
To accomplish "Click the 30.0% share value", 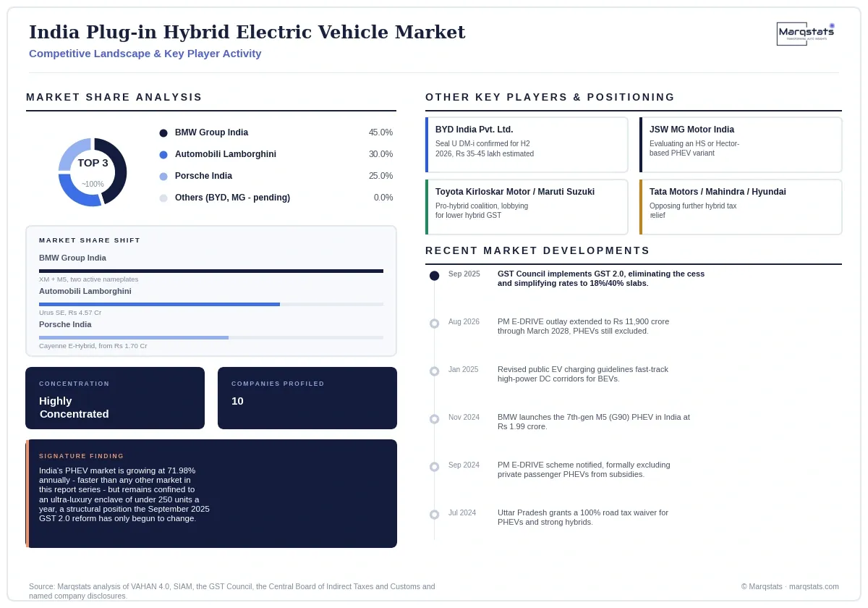I will click(x=380, y=154).
